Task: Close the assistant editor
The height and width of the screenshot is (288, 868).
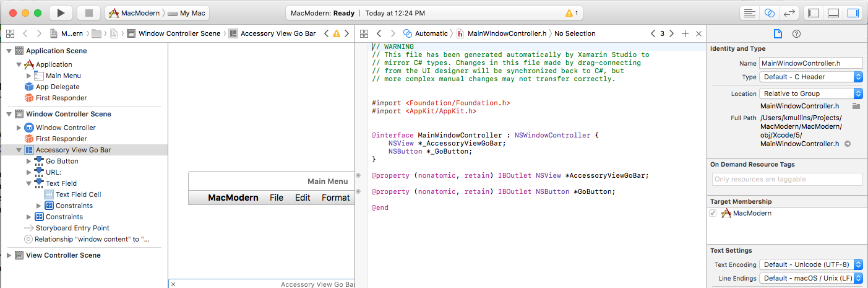Action: [699, 33]
